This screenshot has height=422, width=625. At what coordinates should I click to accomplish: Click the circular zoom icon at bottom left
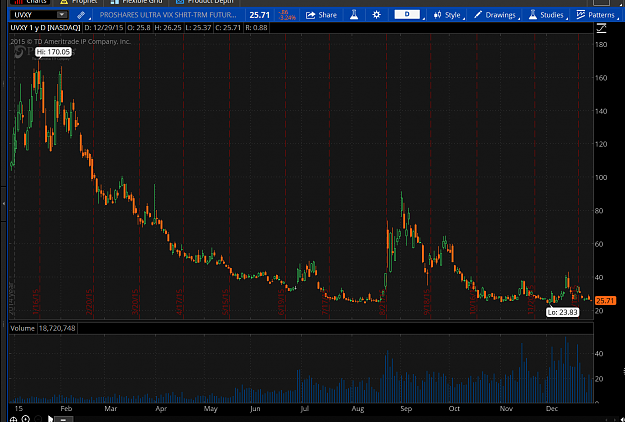pyautogui.click(x=26, y=418)
